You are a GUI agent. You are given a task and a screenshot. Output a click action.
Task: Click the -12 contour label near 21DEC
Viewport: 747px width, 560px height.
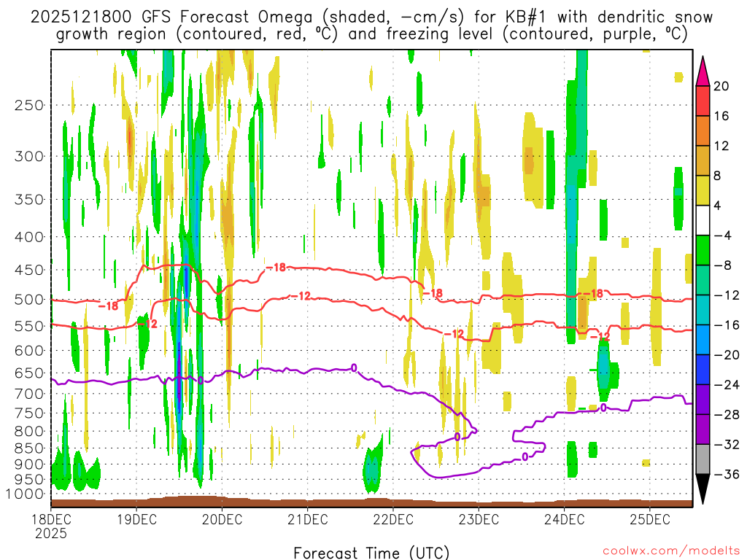pyautogui.click(x=301, y=296)
